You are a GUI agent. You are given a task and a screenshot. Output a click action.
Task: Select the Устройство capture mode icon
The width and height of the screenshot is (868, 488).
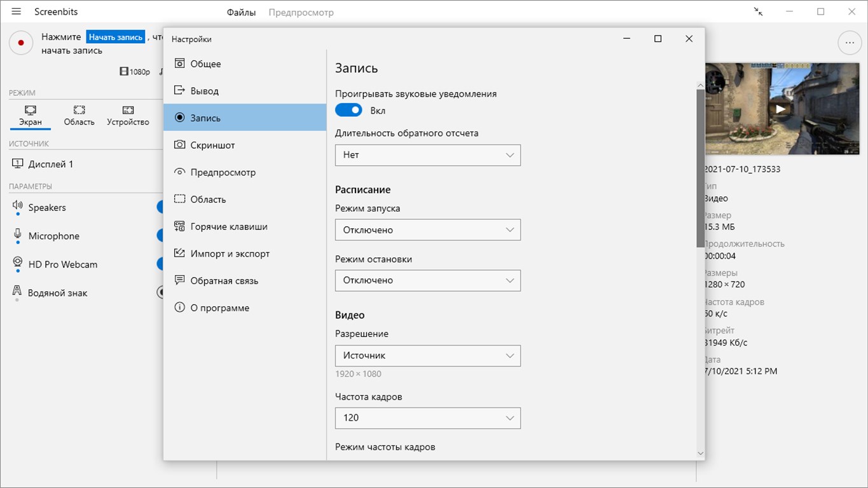pyautogui.click(x=128, y=110)
